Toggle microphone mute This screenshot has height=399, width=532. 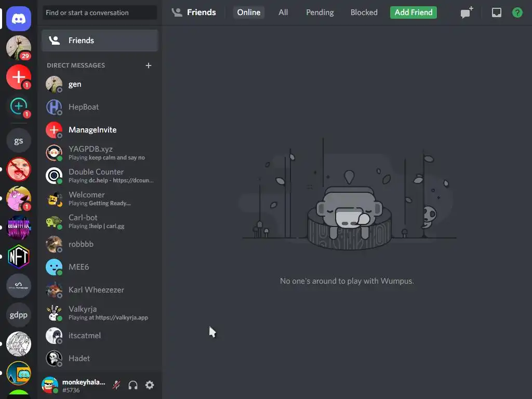116,385
